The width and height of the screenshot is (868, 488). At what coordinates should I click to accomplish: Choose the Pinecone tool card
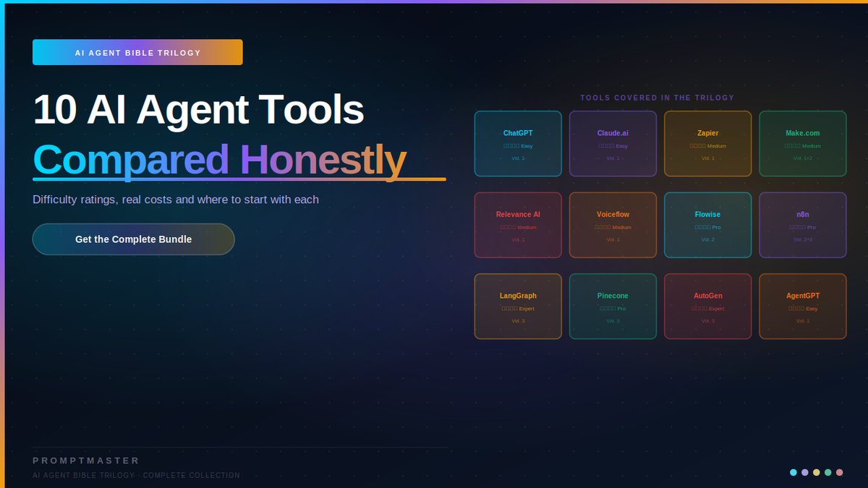(x=613, y=307)
